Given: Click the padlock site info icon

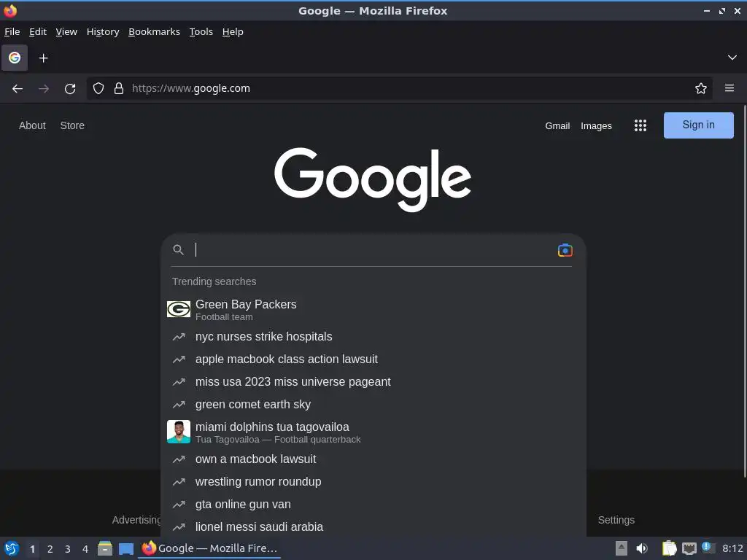Looking at the screenshot, I should 119,88.
